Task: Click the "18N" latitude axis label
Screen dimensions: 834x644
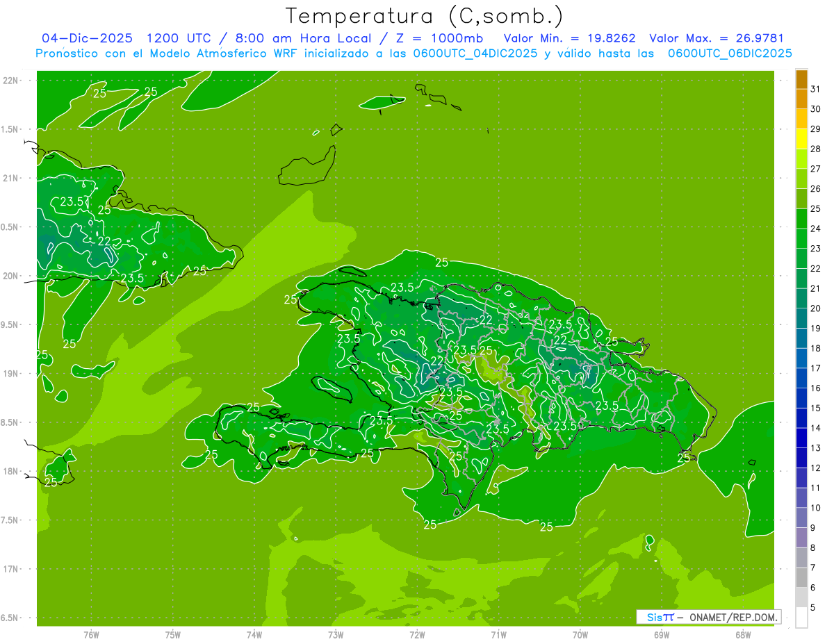Action: tap(12, 471)
